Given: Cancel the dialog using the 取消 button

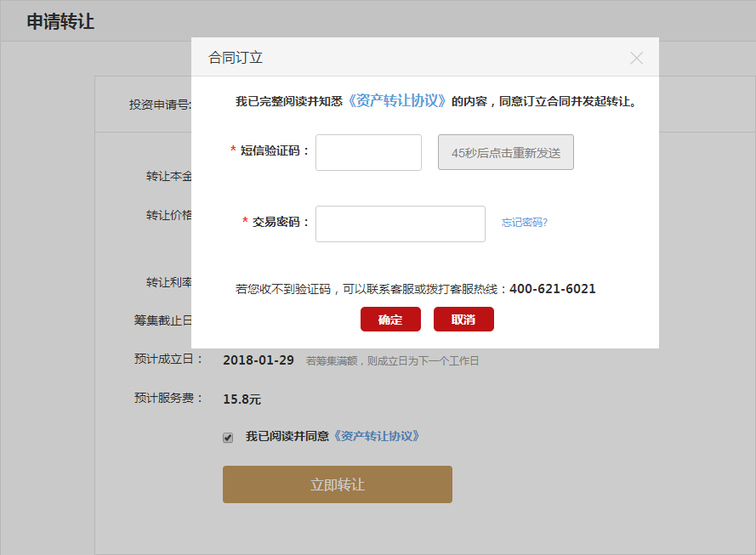Looking at the screenshot, I should [463, 320].
